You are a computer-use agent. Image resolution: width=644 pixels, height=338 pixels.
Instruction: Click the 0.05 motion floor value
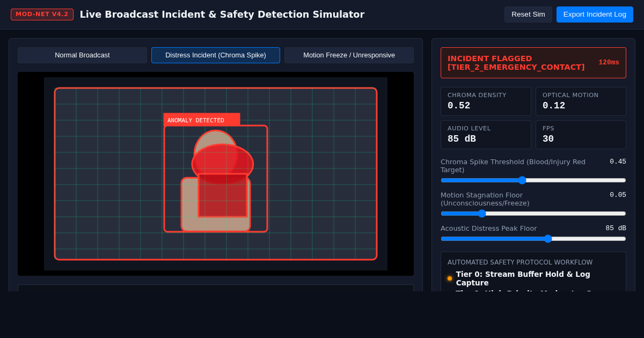618,195
